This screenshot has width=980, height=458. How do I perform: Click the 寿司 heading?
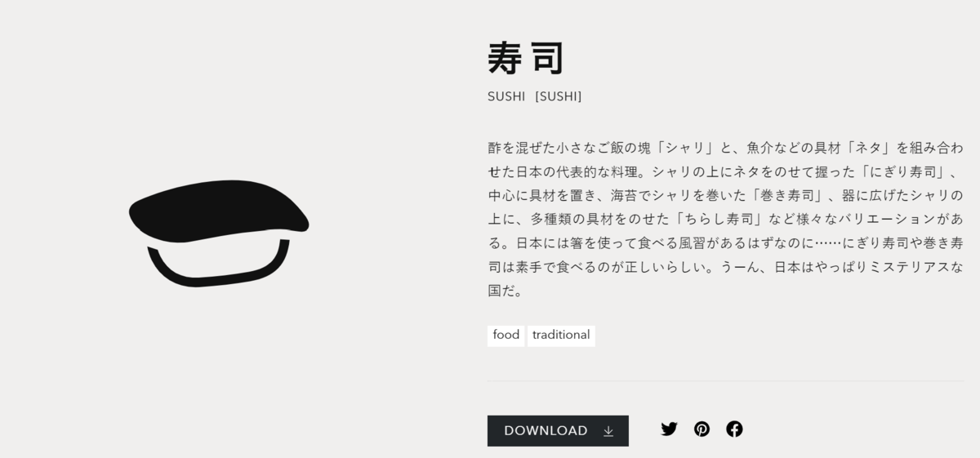pyautogui.click(x=527, y=59)
